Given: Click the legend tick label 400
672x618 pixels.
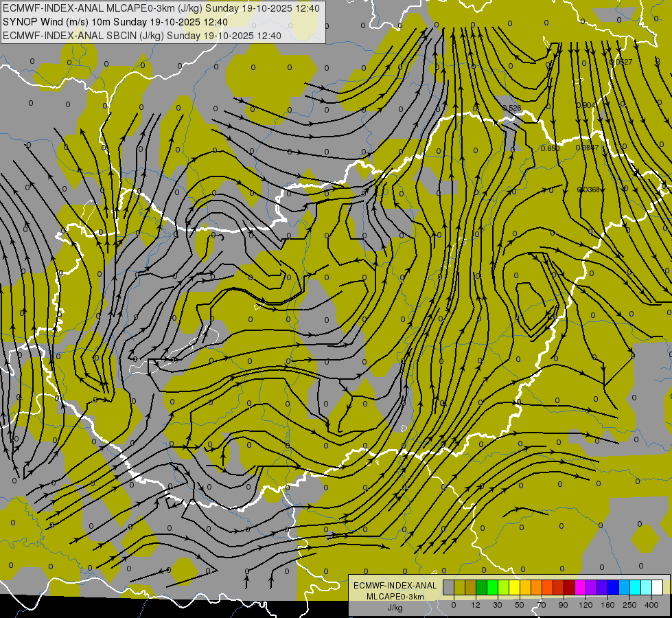Looking at the screenshot, I should pyautogui.click(x=651, y=605).
